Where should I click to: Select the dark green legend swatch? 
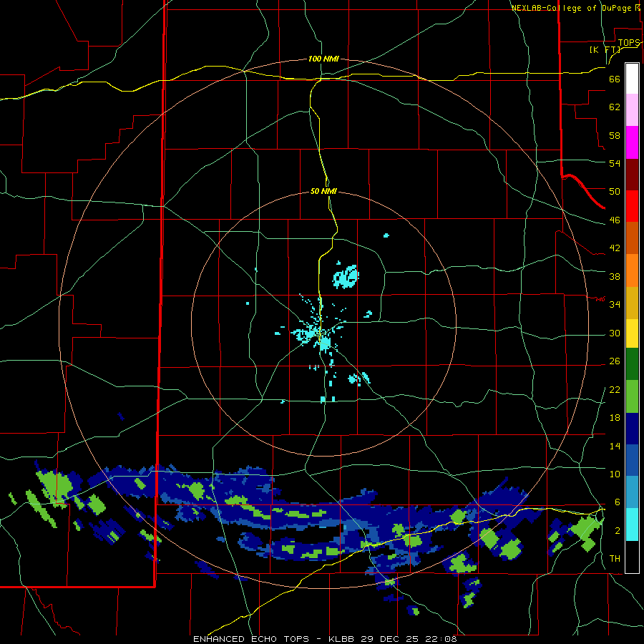pos(632,364)
